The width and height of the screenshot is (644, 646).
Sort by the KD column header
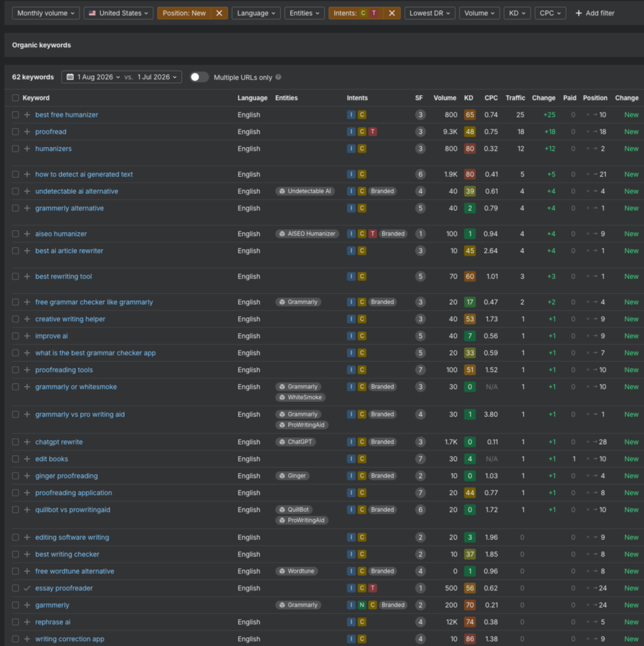(x=469, y=98)
